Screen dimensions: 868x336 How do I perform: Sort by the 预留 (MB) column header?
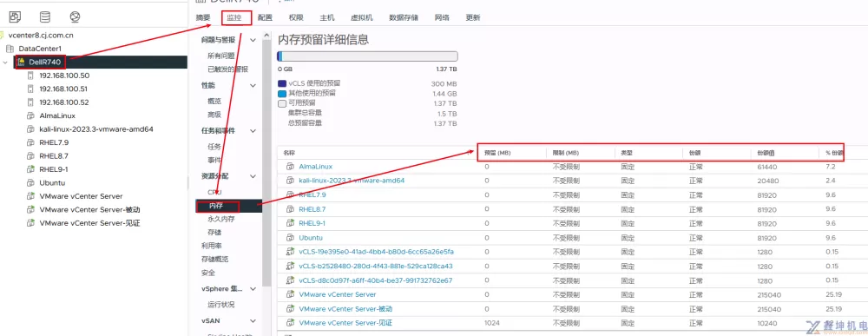pyautogui.click(x=497, y=152)
